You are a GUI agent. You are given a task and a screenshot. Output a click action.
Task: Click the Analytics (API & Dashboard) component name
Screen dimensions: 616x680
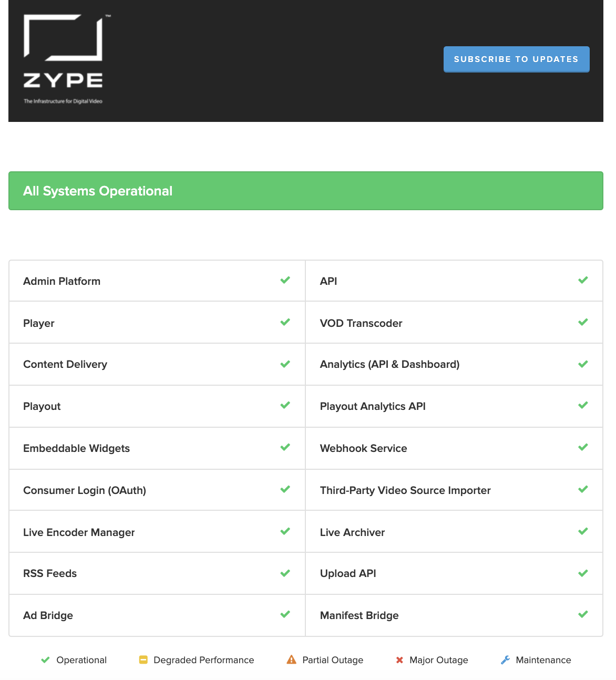389,364
